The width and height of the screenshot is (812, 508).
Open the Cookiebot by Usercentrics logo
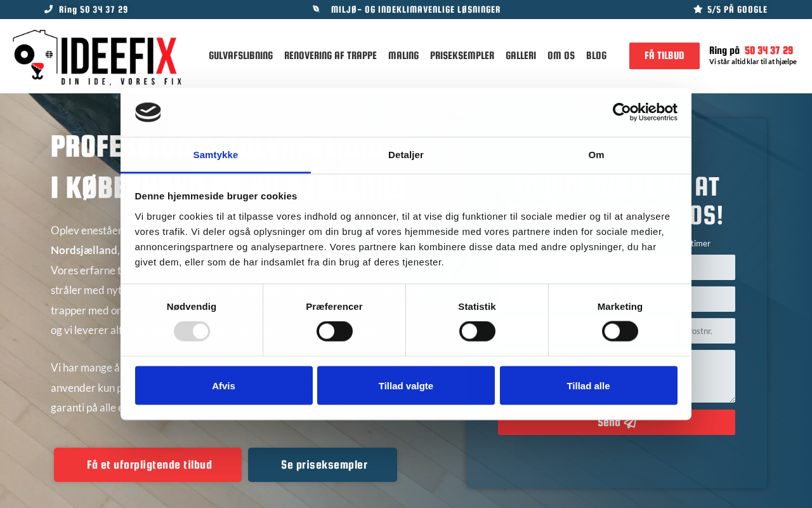[645, 112]
